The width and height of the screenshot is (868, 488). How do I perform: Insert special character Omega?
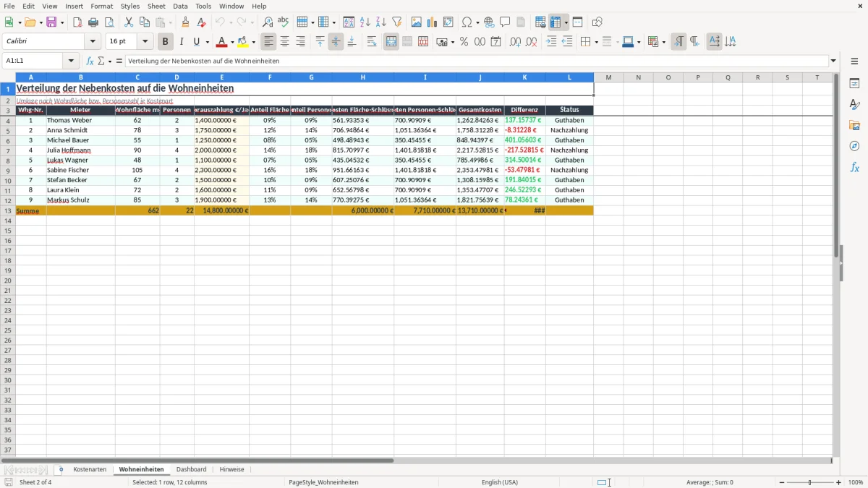(467, 22)
